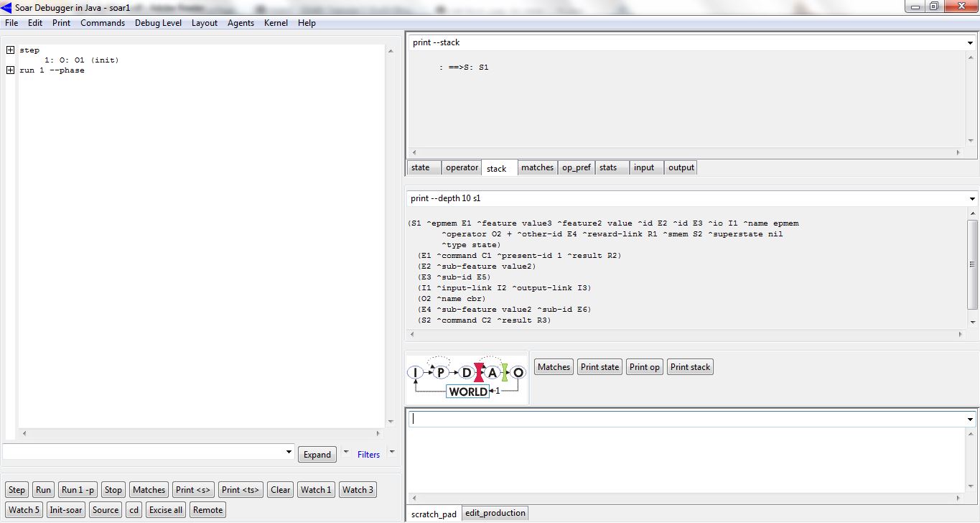Open the 'print --stack' command dropdown
Image resolution: width=980 pixels, height=523 pixels.
click(971, 43)
